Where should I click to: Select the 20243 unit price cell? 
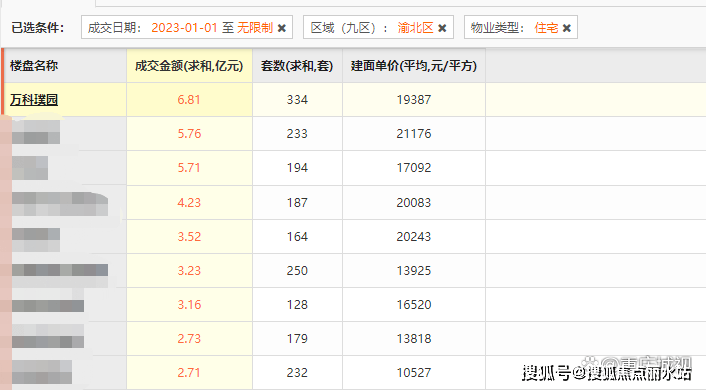[414, 237]
